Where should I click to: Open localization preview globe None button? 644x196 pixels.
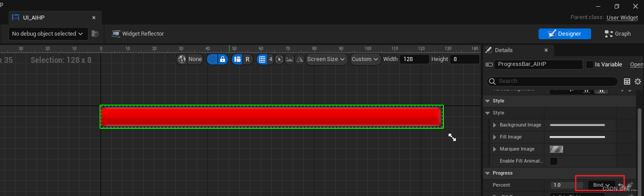pyautogui.click(x=190, y=59)
